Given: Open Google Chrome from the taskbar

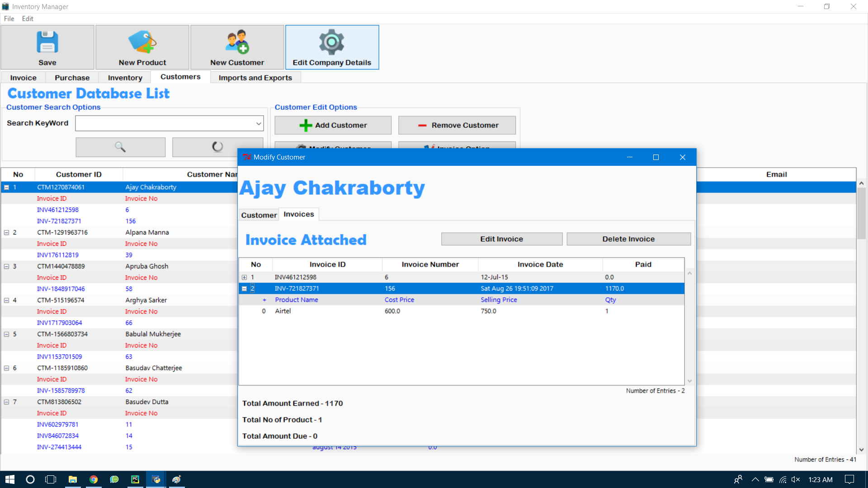Looking at the screenshot, I should click(94, 479).
